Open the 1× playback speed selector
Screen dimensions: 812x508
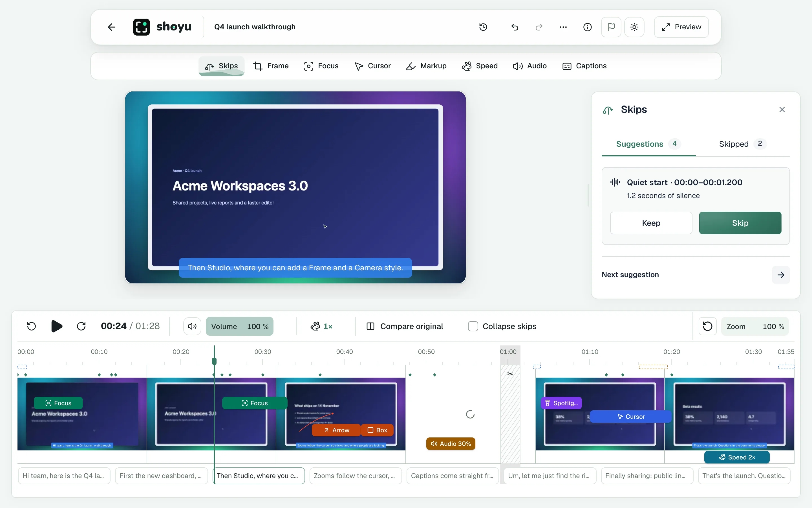coord(321,326)
